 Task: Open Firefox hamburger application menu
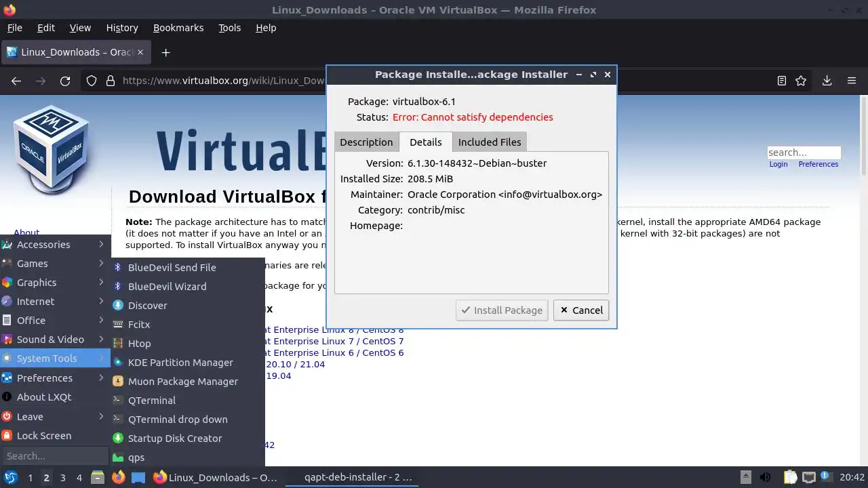pos(852,81)
